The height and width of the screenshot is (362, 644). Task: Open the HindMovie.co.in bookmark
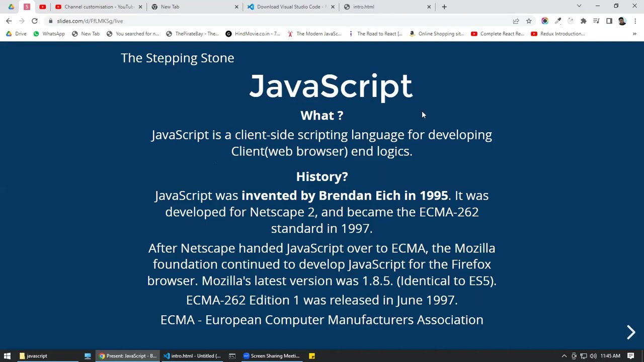point(253,34)
